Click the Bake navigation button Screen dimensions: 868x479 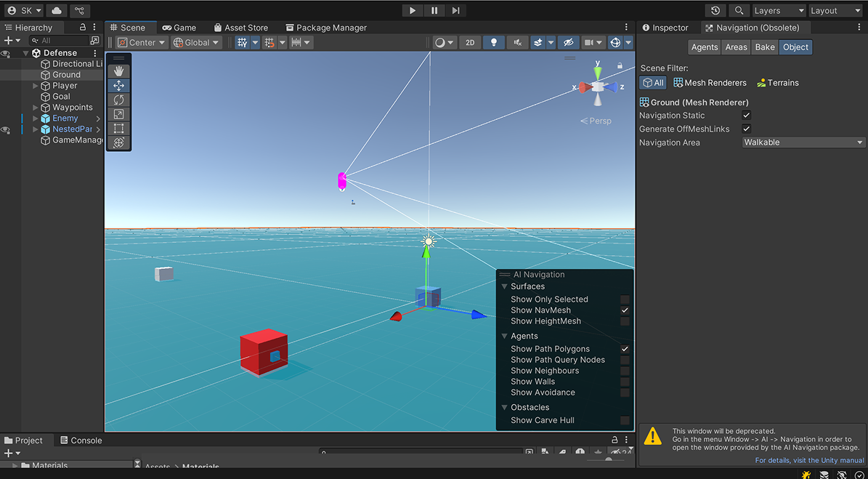click(x=765, y=47)
